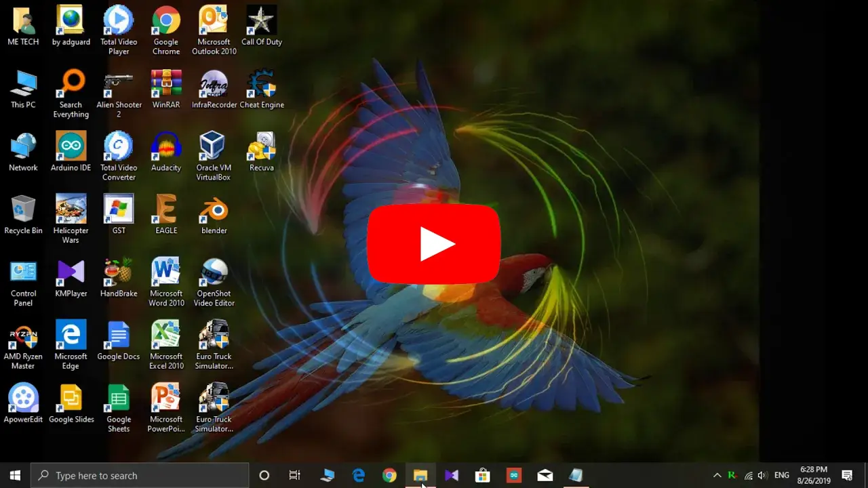Open Task View on the taskbar

click(295, 475)
